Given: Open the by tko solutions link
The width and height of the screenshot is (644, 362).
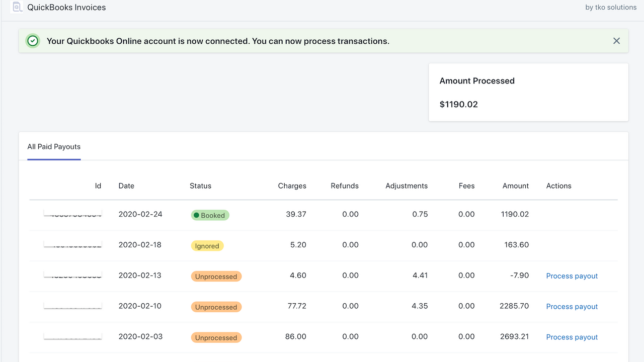Looking at the screenshot, I should (610, 7).
